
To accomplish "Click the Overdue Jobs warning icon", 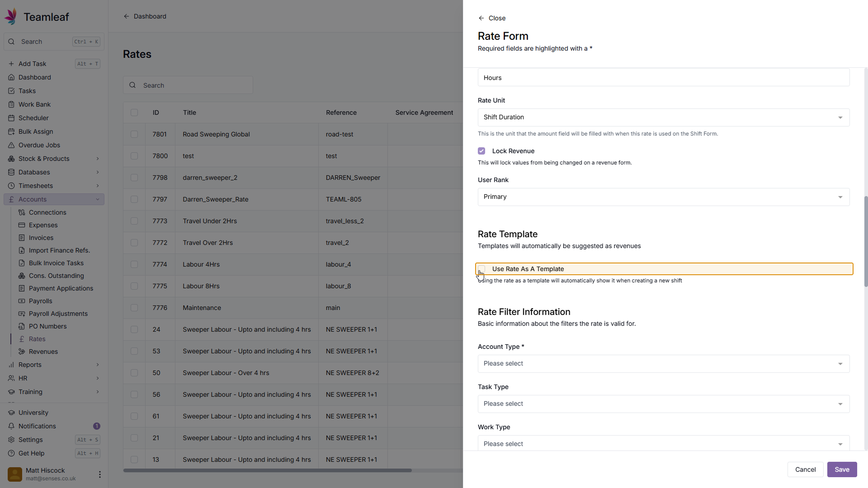I will click(x=11, y=145).
